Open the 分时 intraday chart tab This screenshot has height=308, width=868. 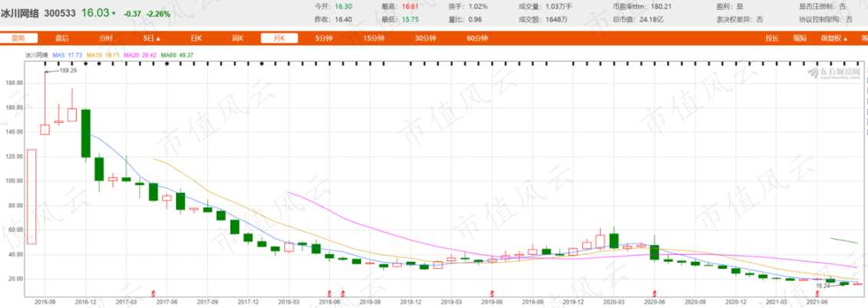click(x=106, y=38)
